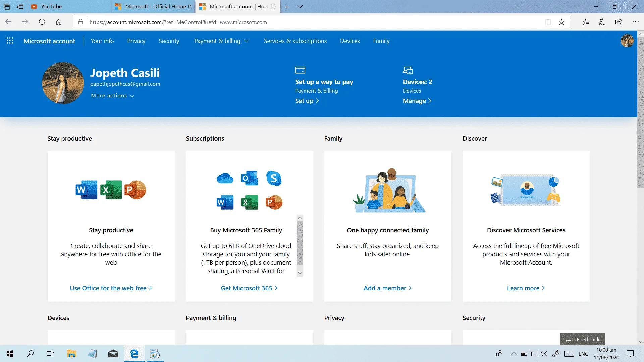This screenshot has width=644, height=362.
Task: Click the Devices icon in banner
Action: [x=408, y=70]
